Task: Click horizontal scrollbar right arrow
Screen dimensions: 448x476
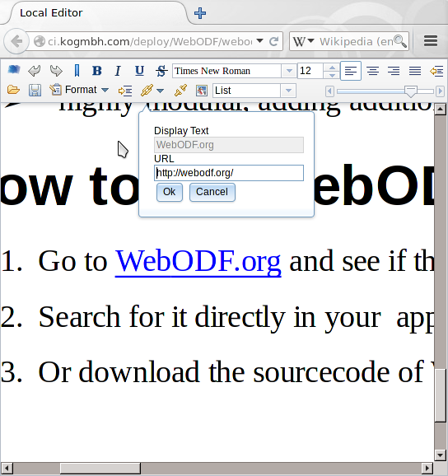Action: [427, 469]
